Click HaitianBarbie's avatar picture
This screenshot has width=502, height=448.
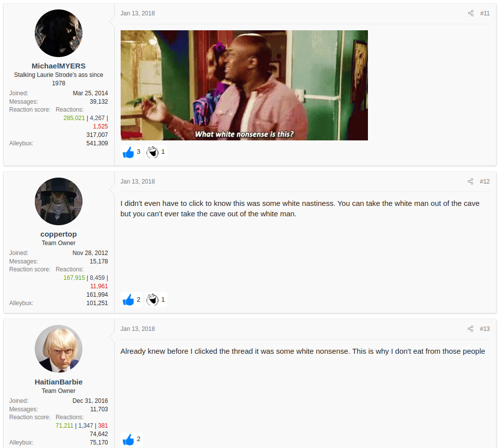tap(59, 349)
